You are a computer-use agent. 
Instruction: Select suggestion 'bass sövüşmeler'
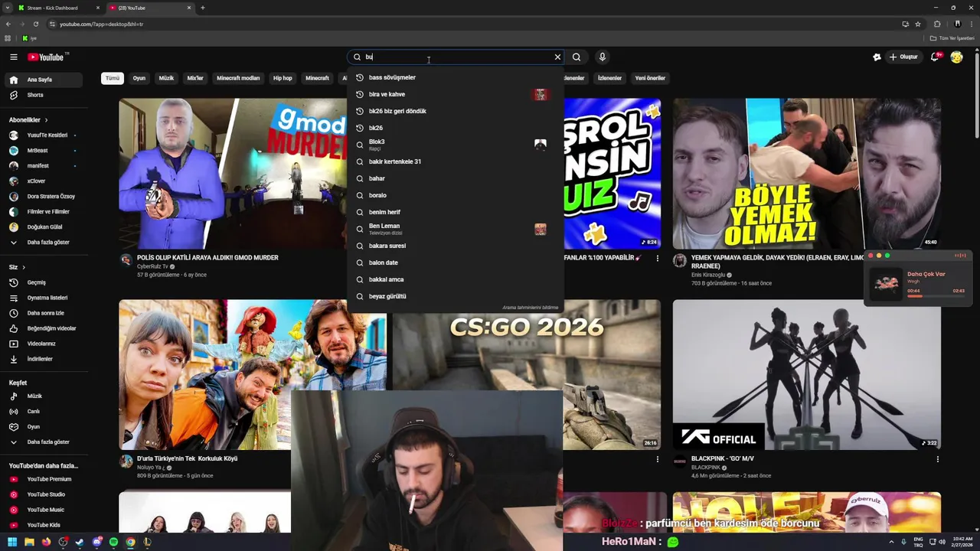click(455, 77)
